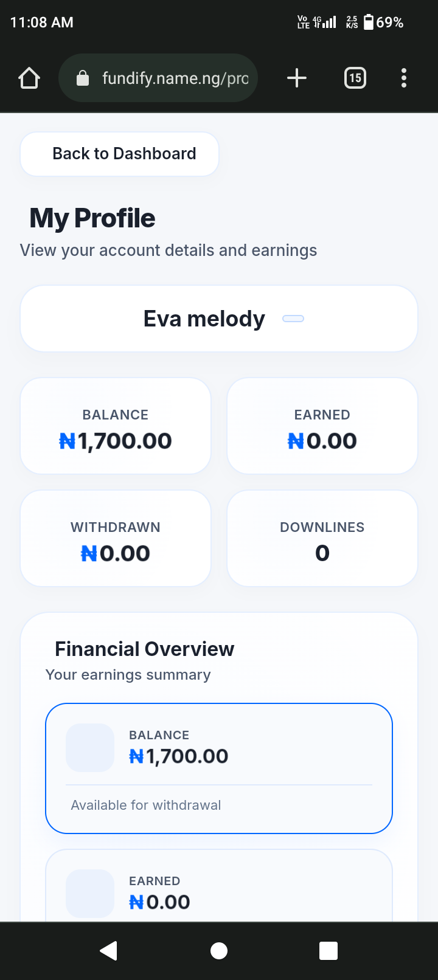438x980 pixels.
Task: Open the browser three-dot menu
Action: pos(404,78)
